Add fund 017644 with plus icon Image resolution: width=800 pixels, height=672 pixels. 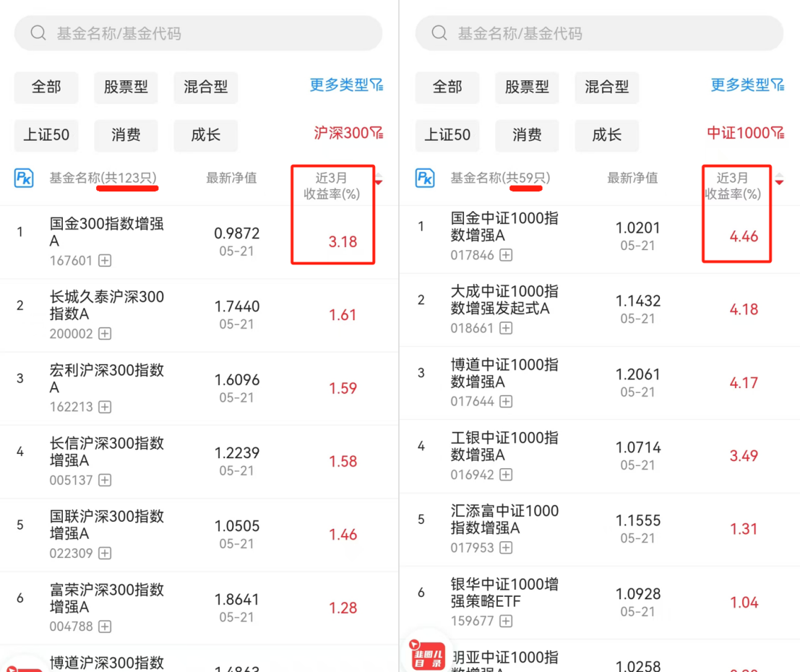(x=506, y=402)
